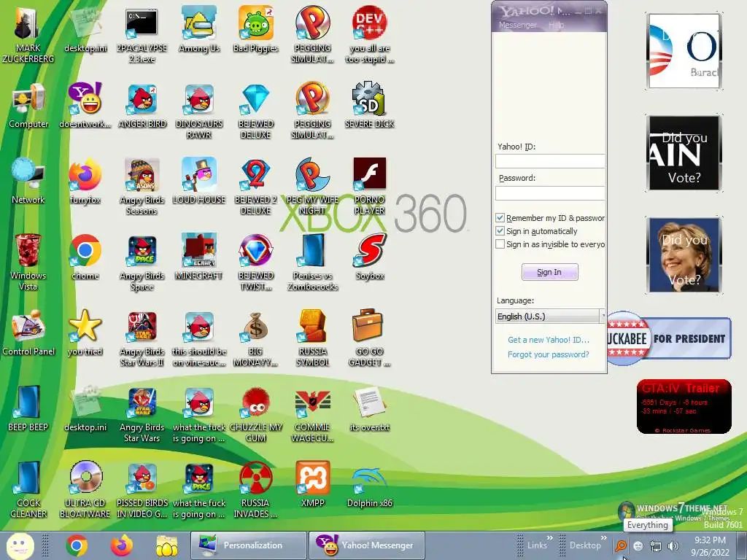Click the Sign In button

(550, 272)
